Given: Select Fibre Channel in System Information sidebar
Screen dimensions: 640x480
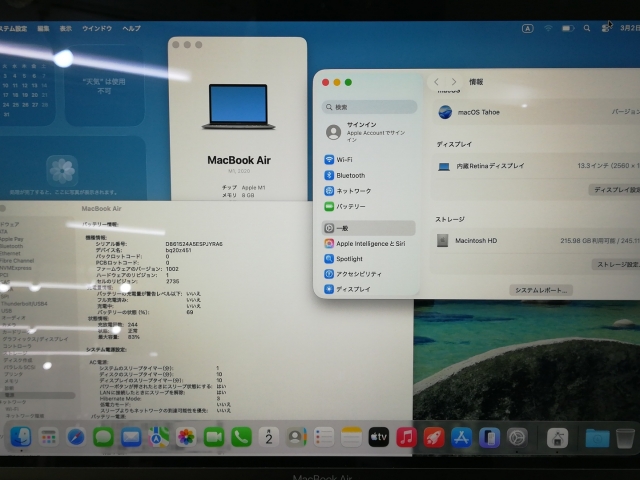Looking at the screenshot, I should click(17, 260).
